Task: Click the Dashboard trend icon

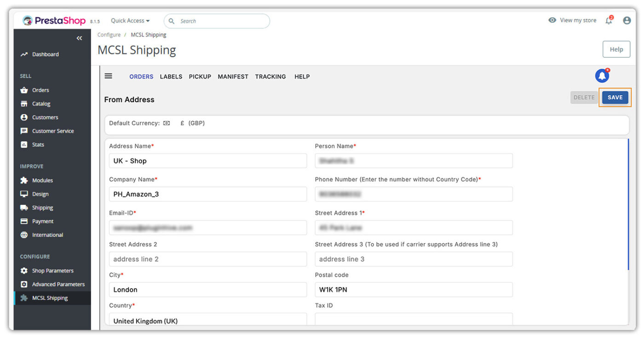Action: point(24,54)
